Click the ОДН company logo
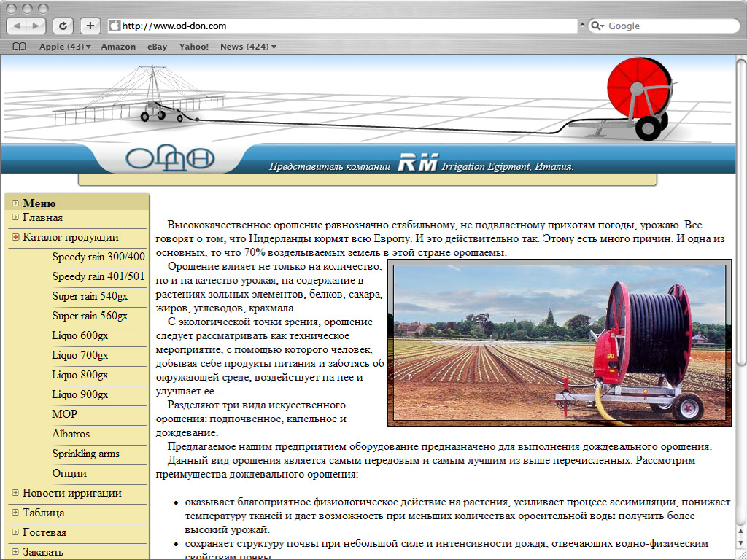The width and height of the screenshot is (747, 560). 170,158
